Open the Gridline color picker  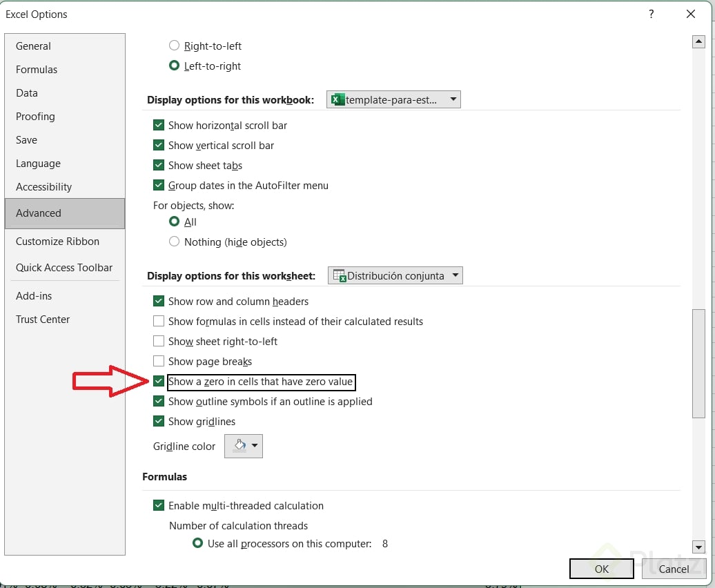(x=244, y=446)
